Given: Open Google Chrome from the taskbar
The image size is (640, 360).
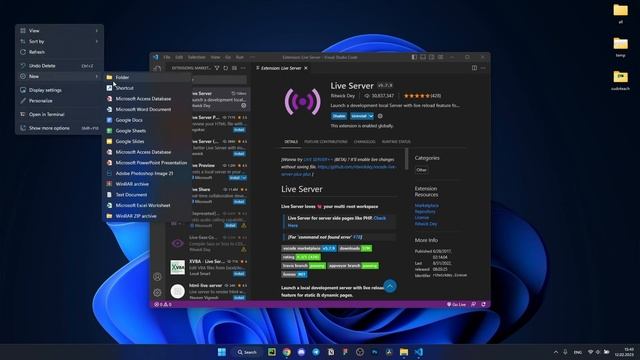Looking at the screenshot, I should pos(287,352).
